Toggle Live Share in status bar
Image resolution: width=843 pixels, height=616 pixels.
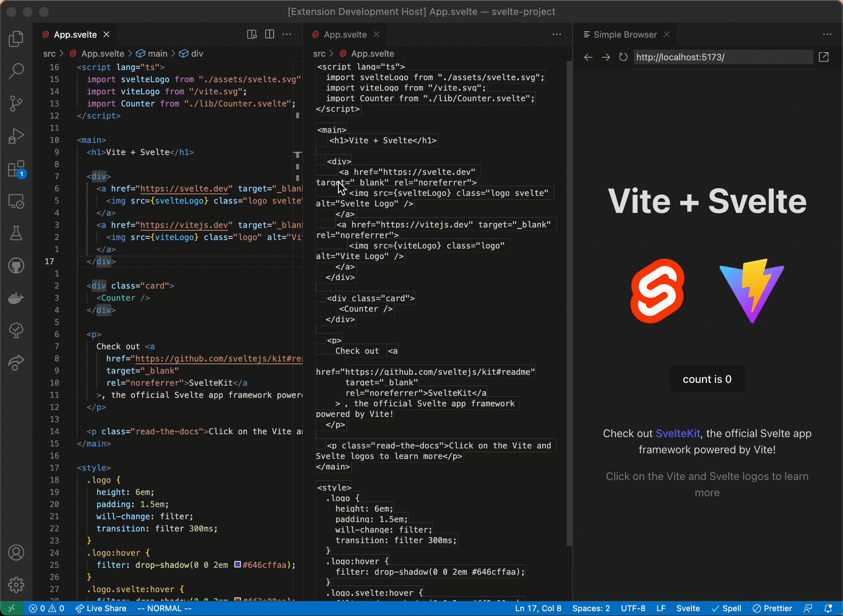[101, 608]
